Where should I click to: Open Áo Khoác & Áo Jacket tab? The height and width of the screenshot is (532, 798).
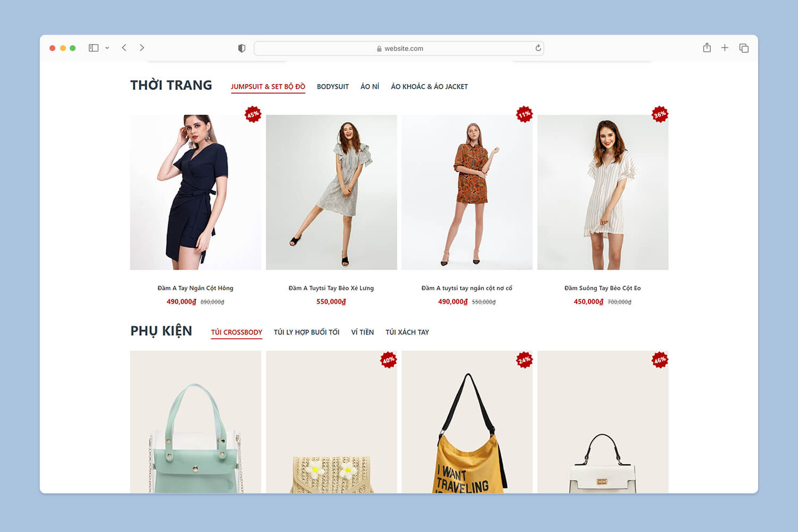[x=429, y=87]
